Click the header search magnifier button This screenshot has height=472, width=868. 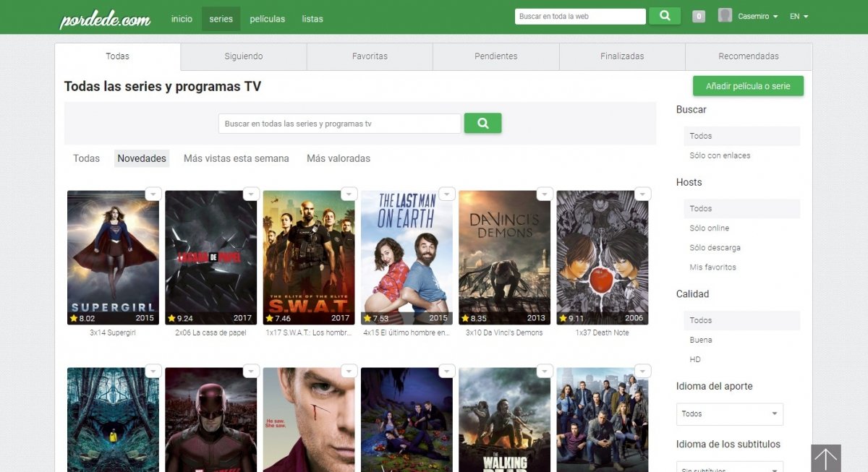[x=665, y=16]
